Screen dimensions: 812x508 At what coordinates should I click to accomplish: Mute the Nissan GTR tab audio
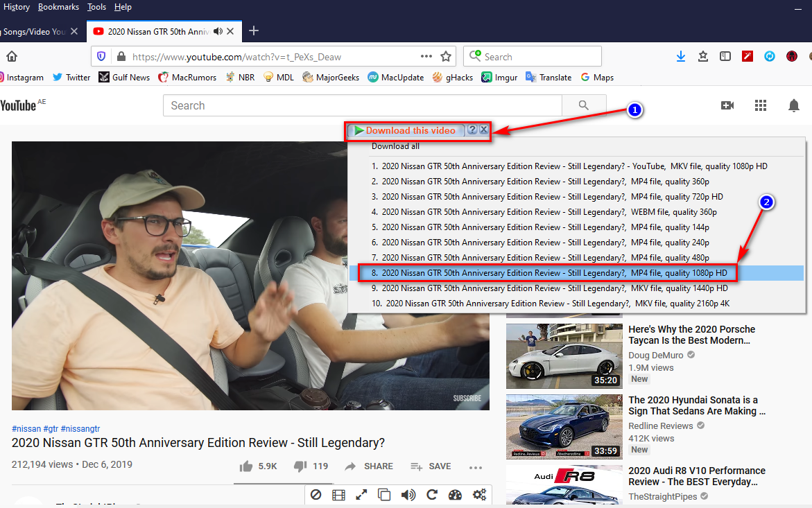(218, 32)
